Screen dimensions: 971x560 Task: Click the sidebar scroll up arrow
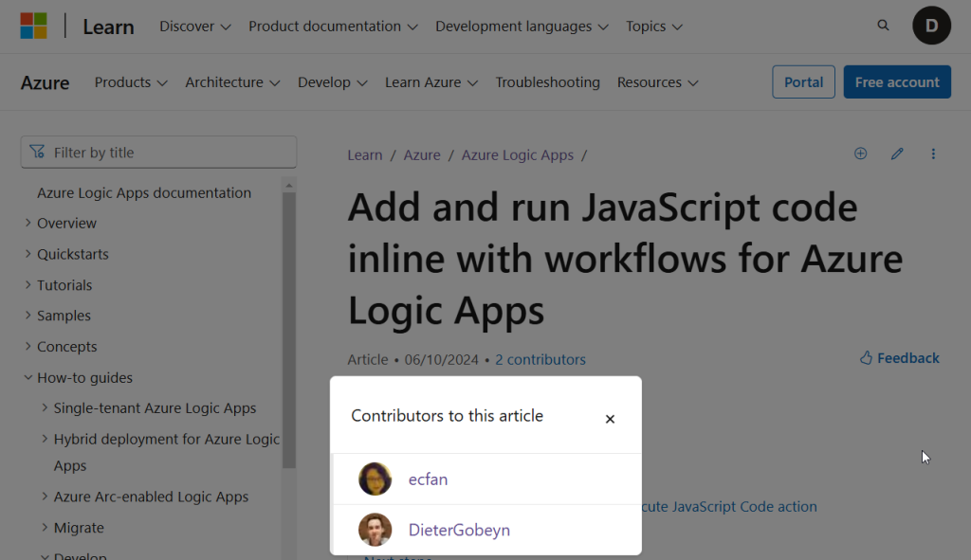[289, 185]
